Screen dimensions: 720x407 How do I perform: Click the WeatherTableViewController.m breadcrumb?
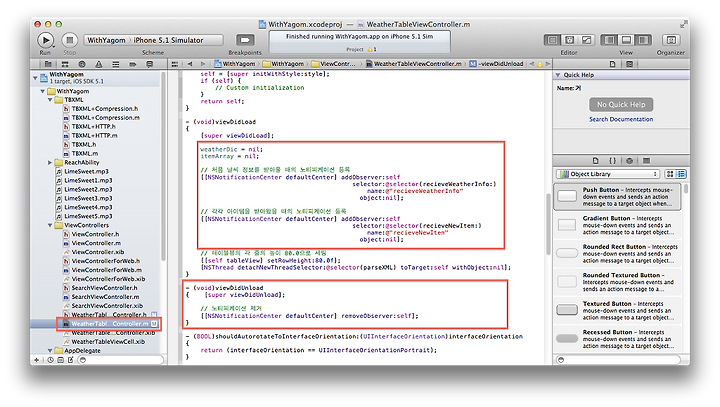click(414, 64)
